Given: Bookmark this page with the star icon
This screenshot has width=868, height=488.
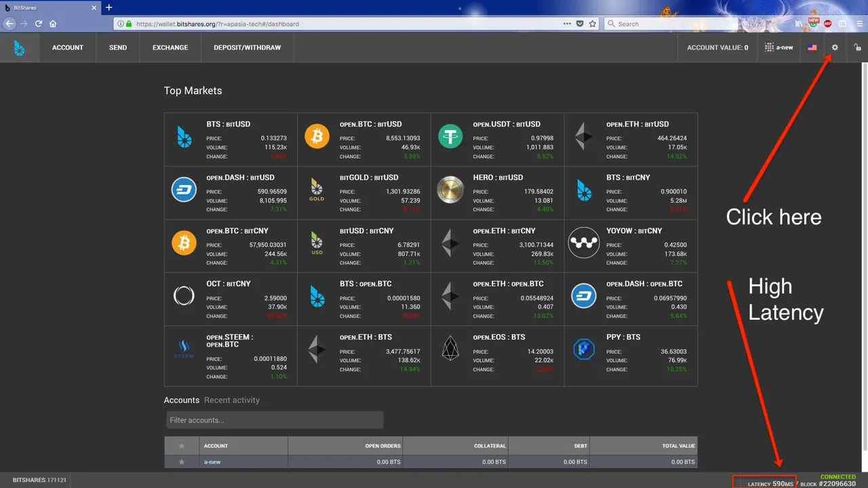Looking at the screenshot, I should tap(593, 24).
